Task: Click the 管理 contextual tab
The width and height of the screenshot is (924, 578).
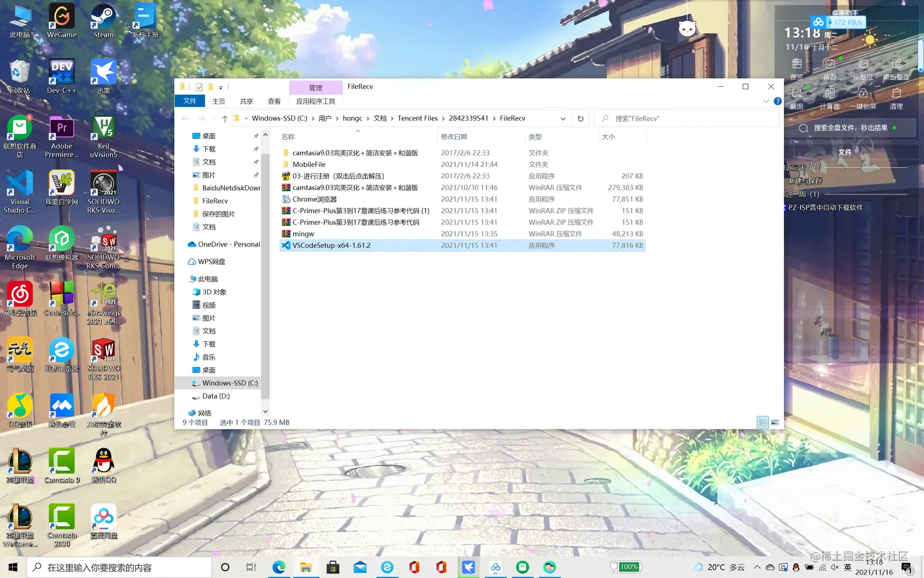Action: pos(316,88)
